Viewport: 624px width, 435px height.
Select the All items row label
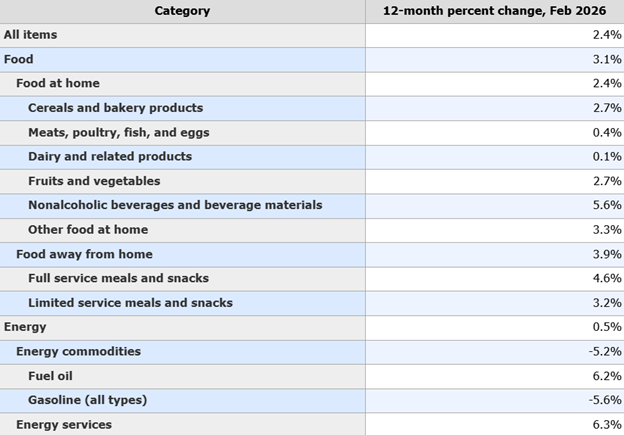[31, 35]
